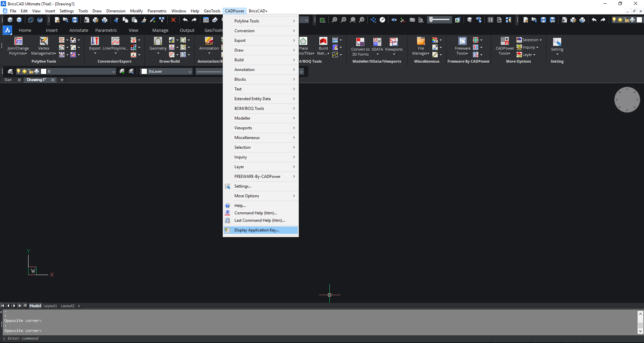Click the Cut scissors icon
Viewport: 644px width, 343px height.
tap(116, 20)
